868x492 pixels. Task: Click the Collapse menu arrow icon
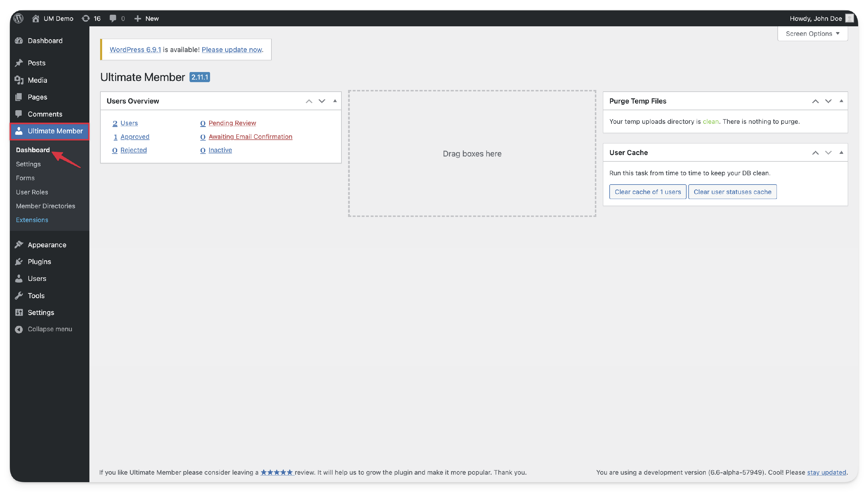coord(19,329)
